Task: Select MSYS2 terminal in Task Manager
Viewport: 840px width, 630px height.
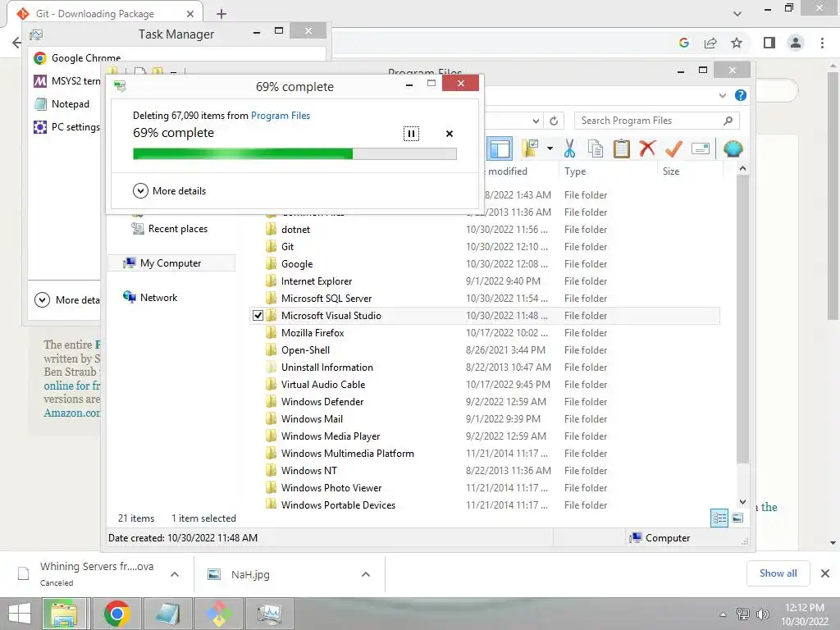Action: coord(66,81)
